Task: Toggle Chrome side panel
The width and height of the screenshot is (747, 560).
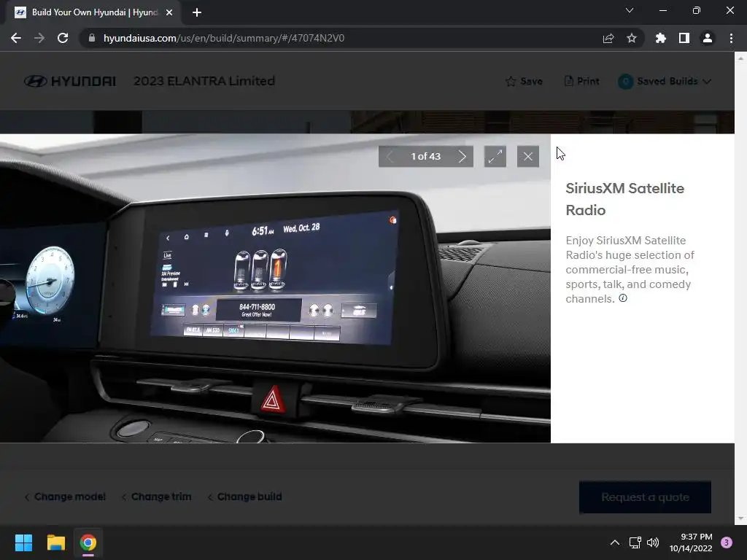Action: (x=684, y=38)
